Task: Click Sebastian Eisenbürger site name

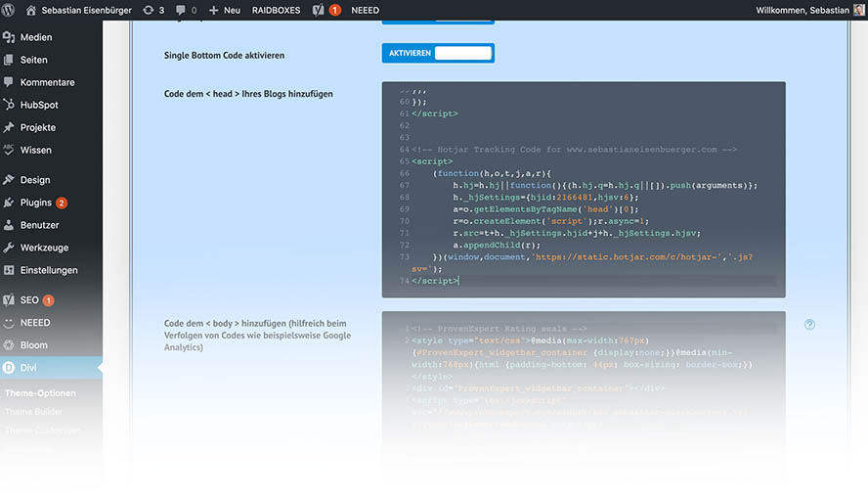Action: pyautogui.click(x=86, y=10)
